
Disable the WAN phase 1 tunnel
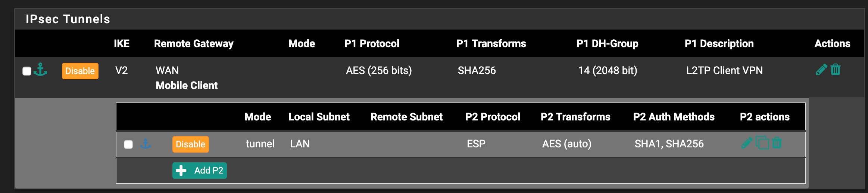coord(80,71)
